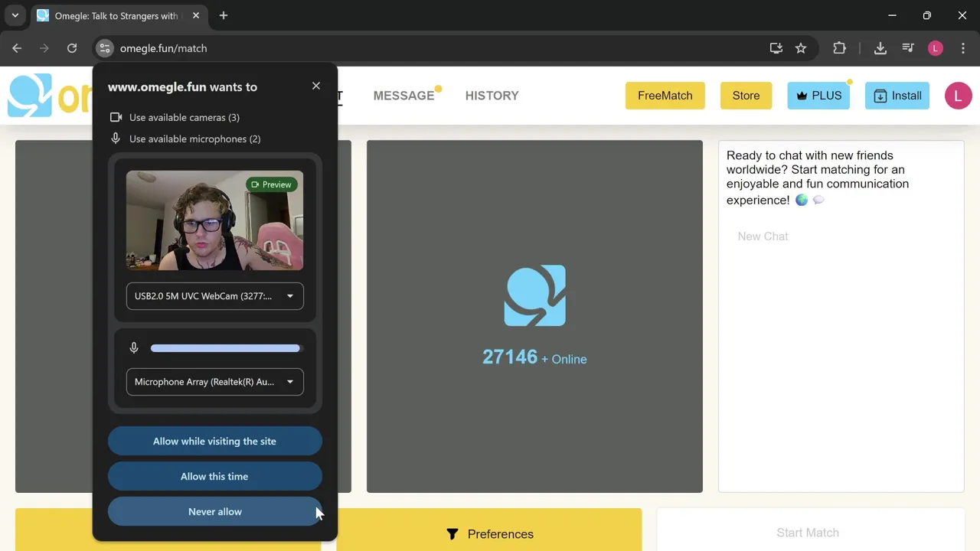Click the microphone level meter bar
Image resolution: width=980 pixels, height=551 pixels.
pyautogui.click(x=225, y=348)
